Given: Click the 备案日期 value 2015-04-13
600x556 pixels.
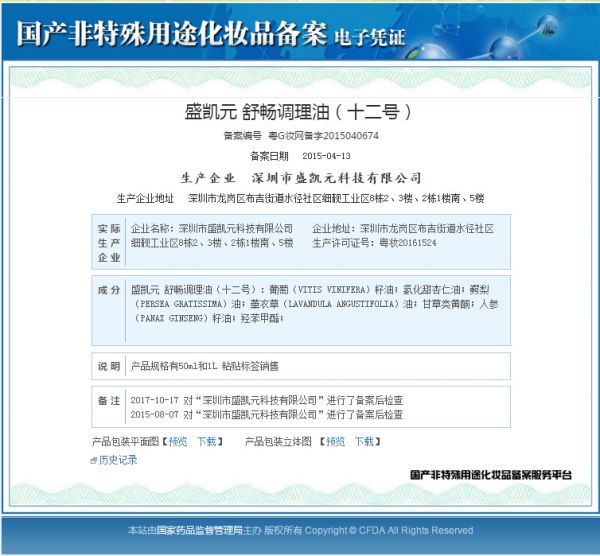Looking at the screenshot, I should (326, 156).
